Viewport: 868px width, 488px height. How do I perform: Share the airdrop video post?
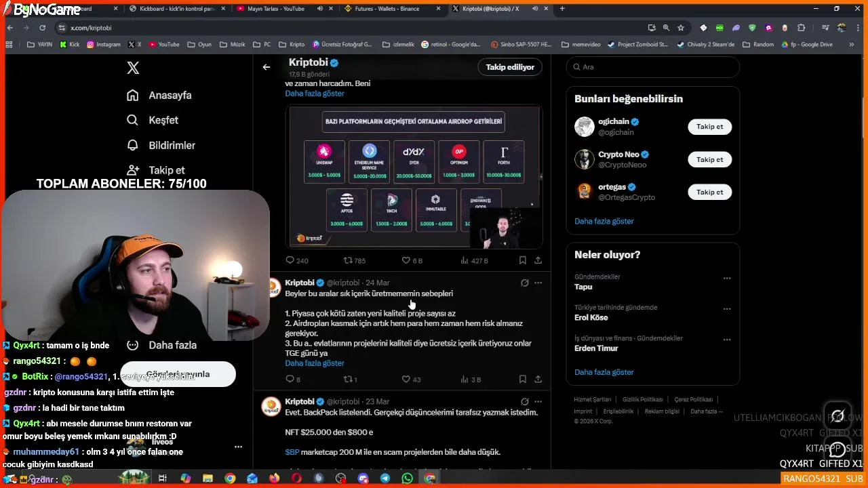coord(538,260)
